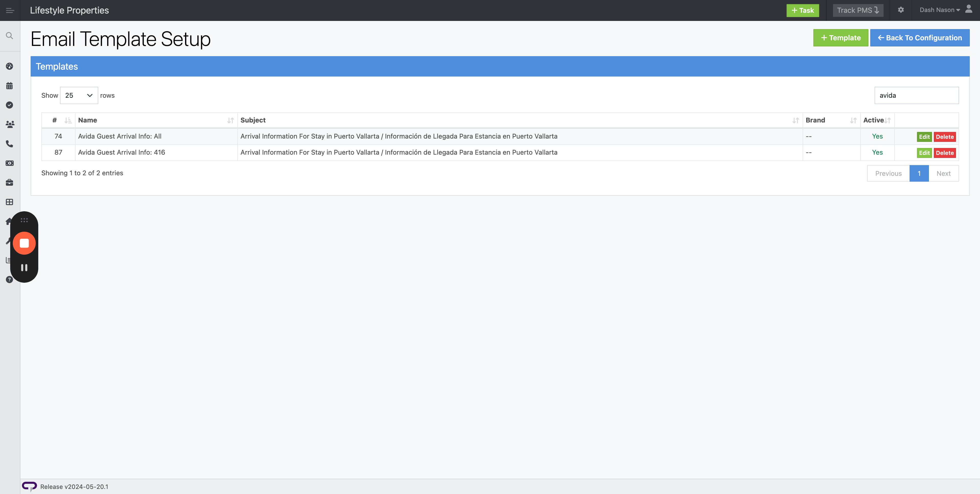This screenshot has width=980, height=494.
Task: Click the Previous pagination button
Action: 888,174
